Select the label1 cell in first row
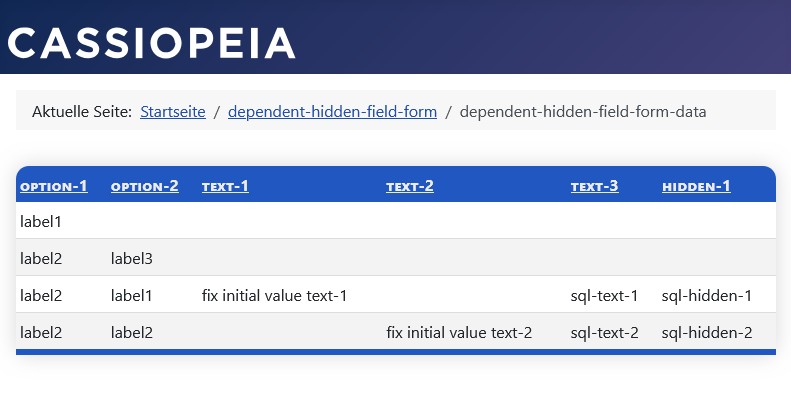 [41, 221]
